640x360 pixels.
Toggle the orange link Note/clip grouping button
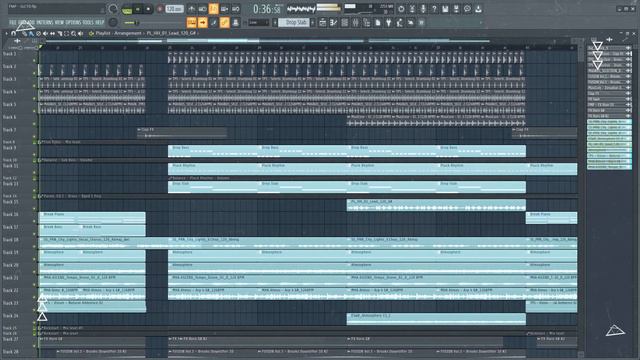pyautogui.click(x=224, y=22)
